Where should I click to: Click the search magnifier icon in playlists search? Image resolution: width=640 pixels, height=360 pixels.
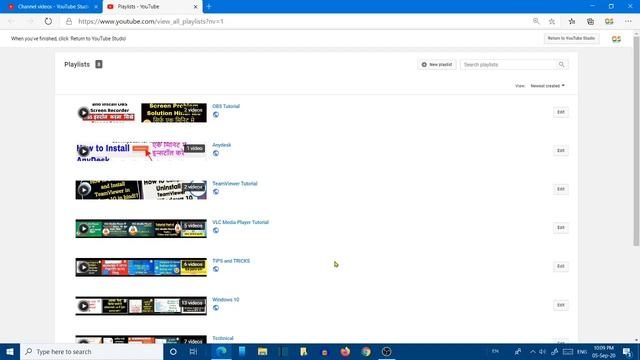click(561, 64)
